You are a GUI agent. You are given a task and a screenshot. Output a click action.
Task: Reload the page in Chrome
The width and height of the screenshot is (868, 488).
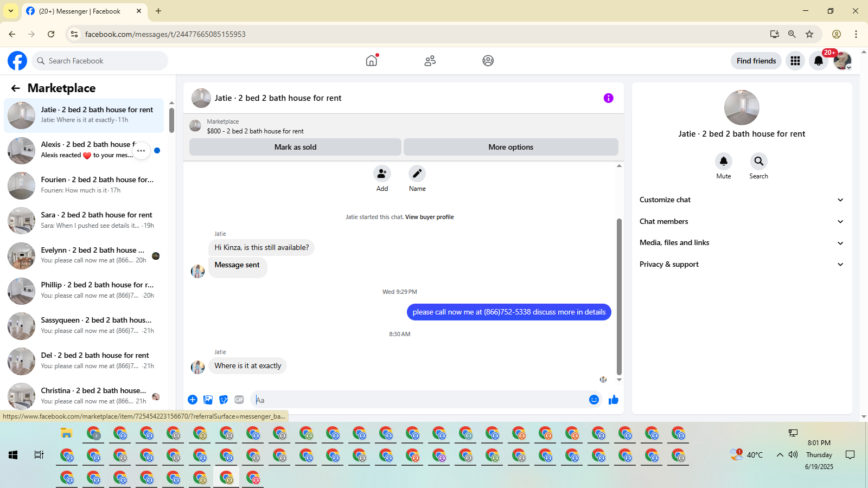point(51,34)
